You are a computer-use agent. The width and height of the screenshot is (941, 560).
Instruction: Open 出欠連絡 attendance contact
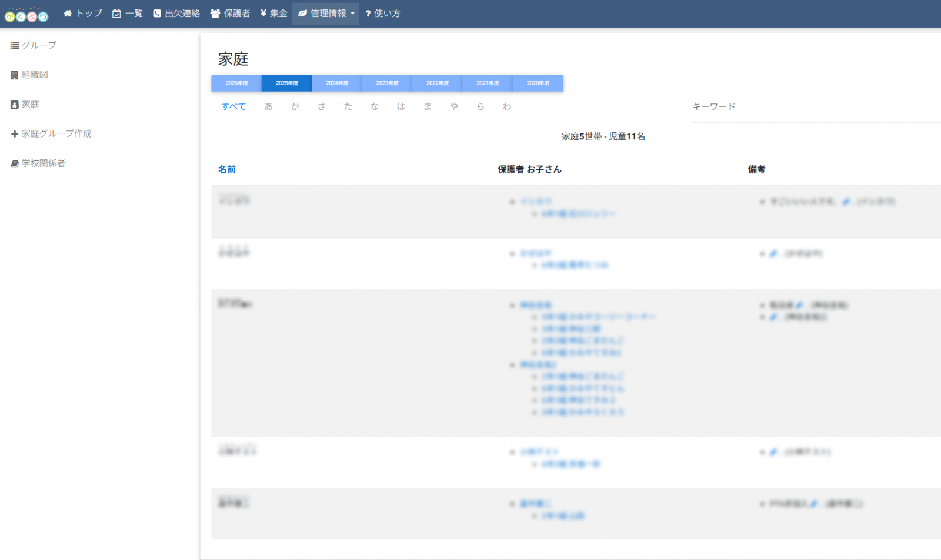(176, 13)
